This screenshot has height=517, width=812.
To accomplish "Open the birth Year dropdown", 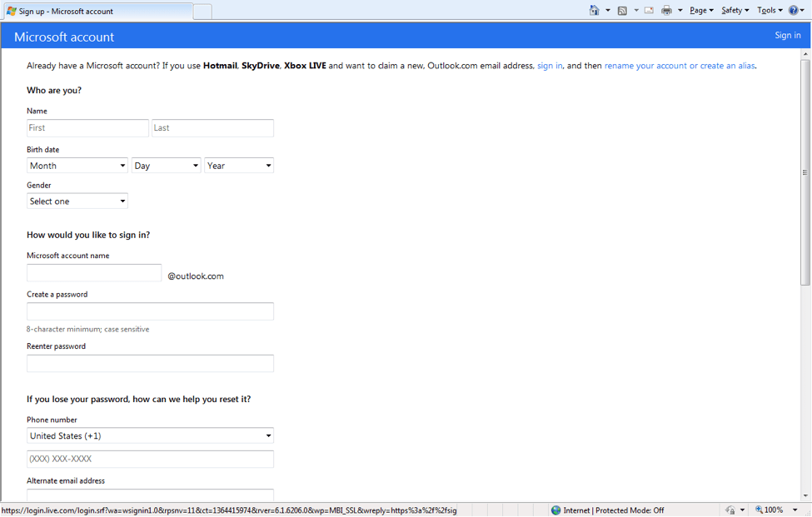I will coord(239,166).
